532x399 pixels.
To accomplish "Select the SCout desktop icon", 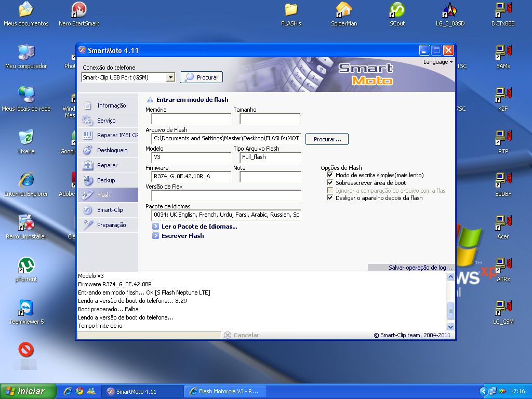I will [x=397, y=14].
